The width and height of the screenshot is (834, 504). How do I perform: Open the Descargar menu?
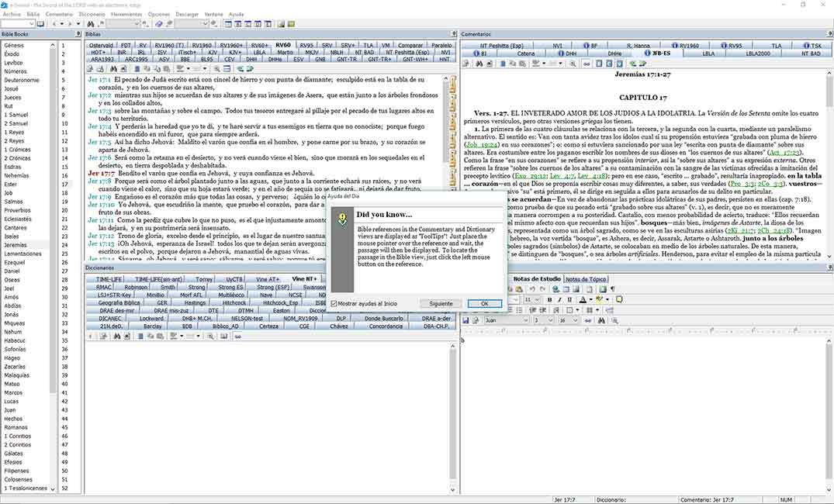[x=186, y=15]
